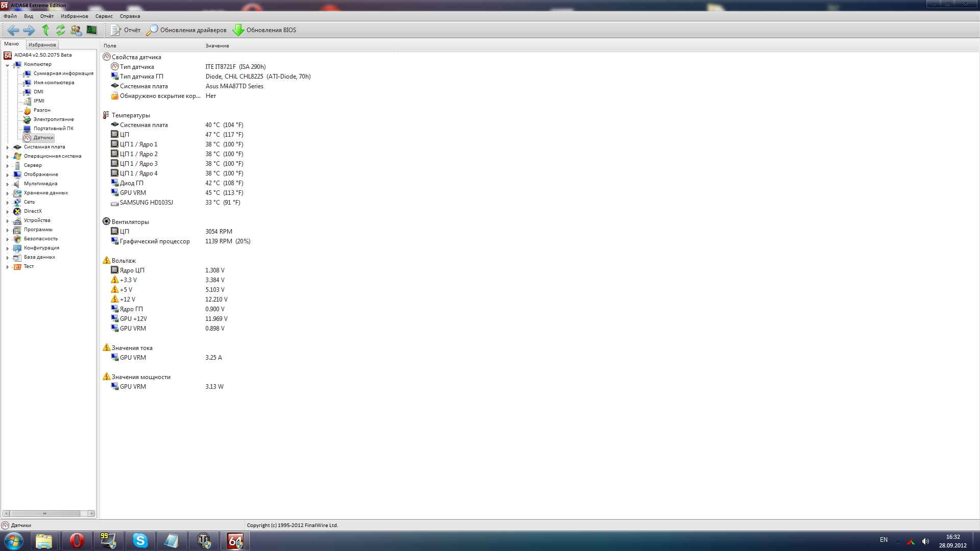The image size is (980, 551).
Task: Select Разгон in the tree
Action: pyautogui.click(x=42, y=110)
